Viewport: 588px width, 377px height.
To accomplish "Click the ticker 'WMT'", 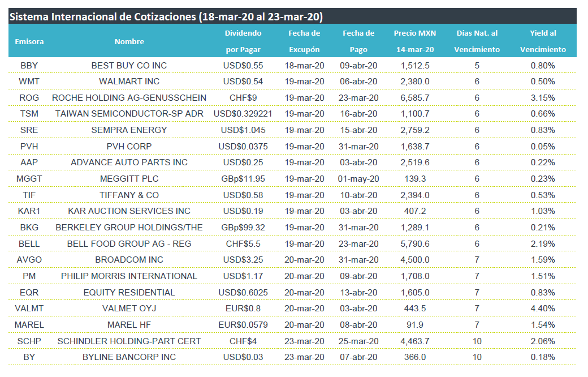I will (x=29, y=82).
